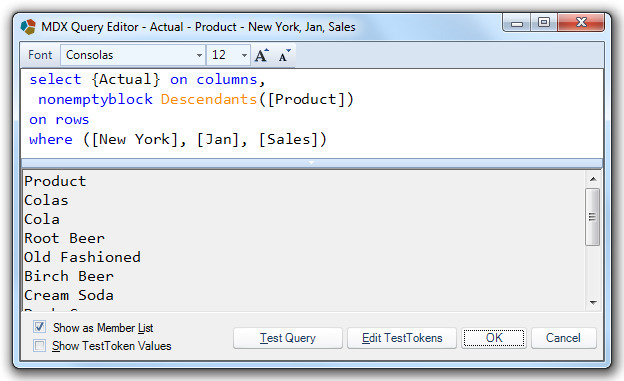The height and width of the screenshot is (381, 624).
Task: Click the MDX Query Editor app icon
Action: pyautogui.click(x=28, y=27)
